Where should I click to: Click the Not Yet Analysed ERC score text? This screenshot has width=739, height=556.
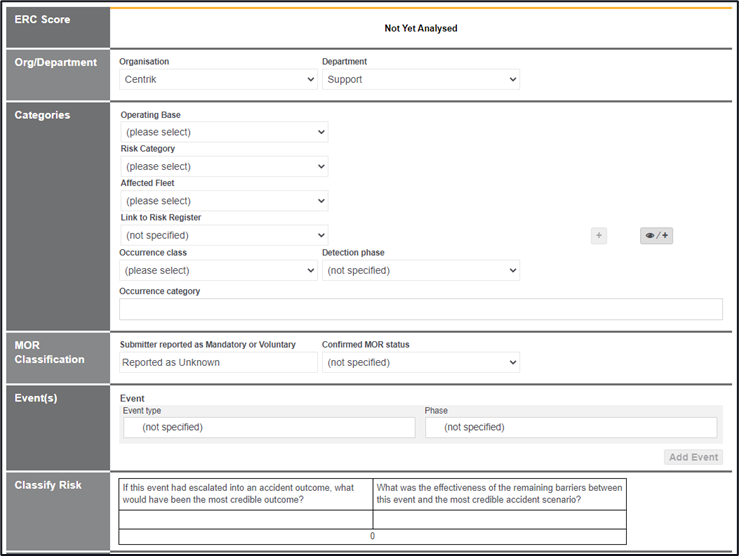(x=420, y=29)
